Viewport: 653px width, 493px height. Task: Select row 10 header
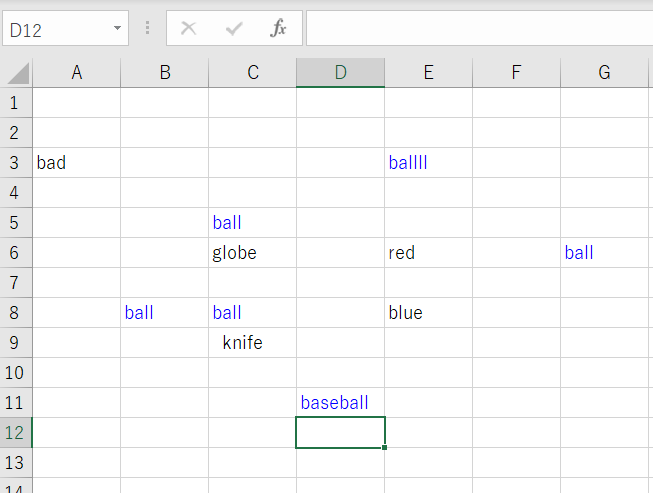[x=16, y=373]
